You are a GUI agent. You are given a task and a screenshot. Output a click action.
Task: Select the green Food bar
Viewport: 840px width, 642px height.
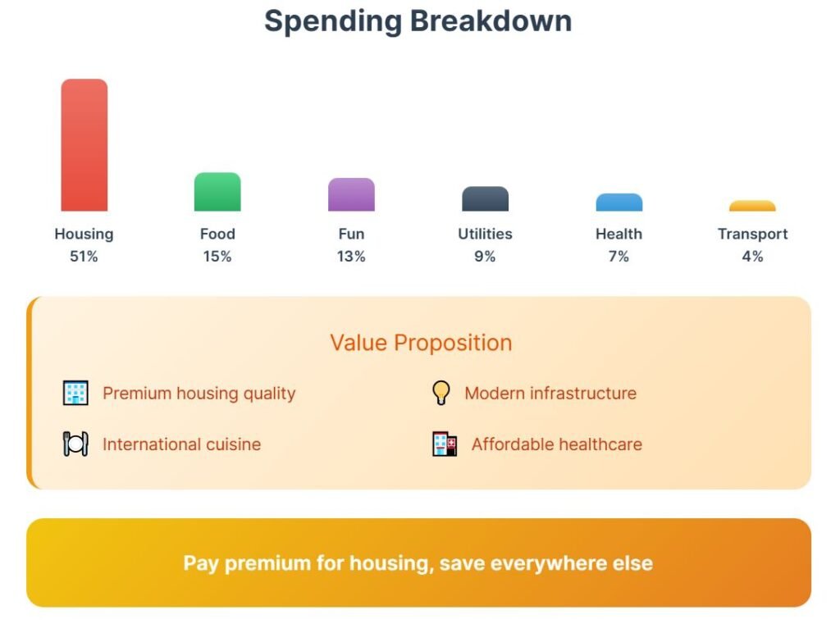[x=217, y=192]
